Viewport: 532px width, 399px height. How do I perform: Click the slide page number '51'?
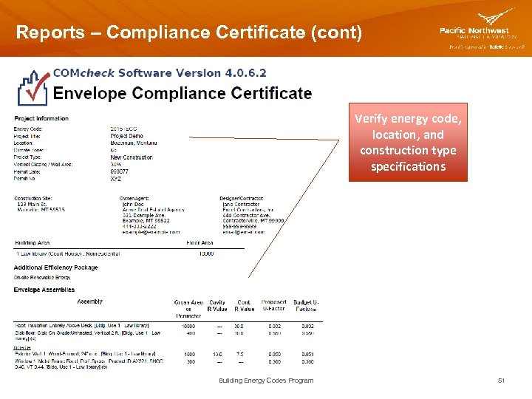click(501, 381)
